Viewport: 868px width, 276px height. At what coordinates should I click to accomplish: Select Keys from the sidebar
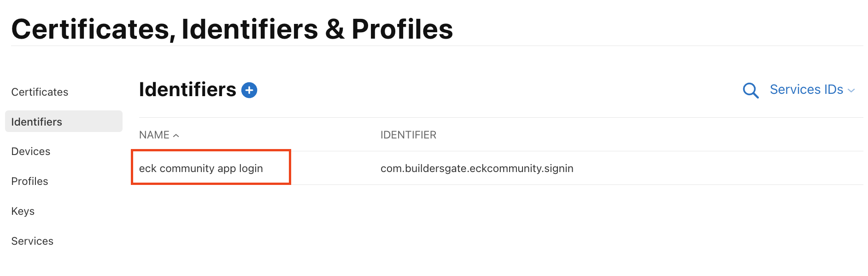pyautogui.click(x=23, y=211)
